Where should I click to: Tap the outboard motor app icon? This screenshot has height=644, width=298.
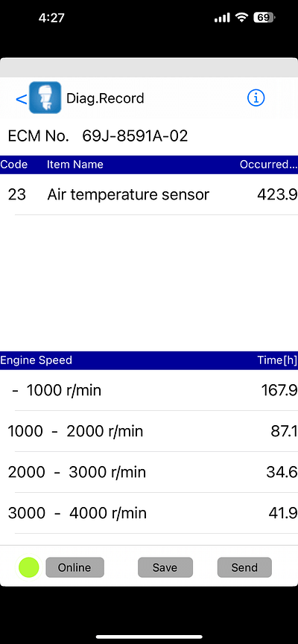pos(45,98)
